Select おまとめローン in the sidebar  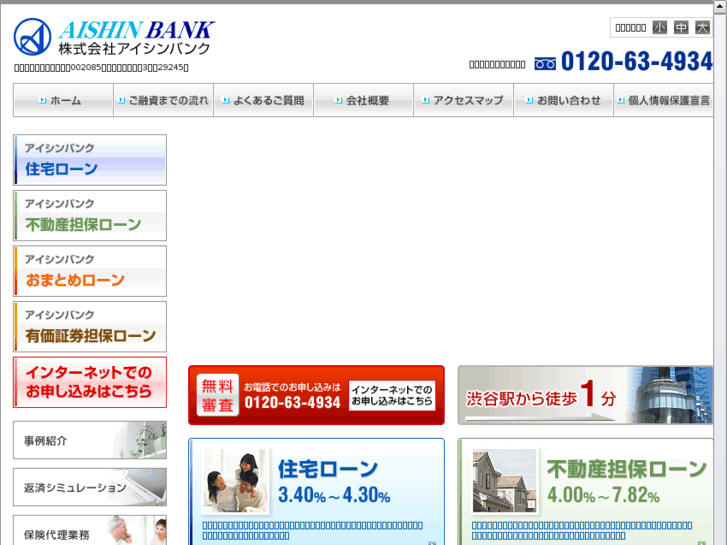(90, 271)
